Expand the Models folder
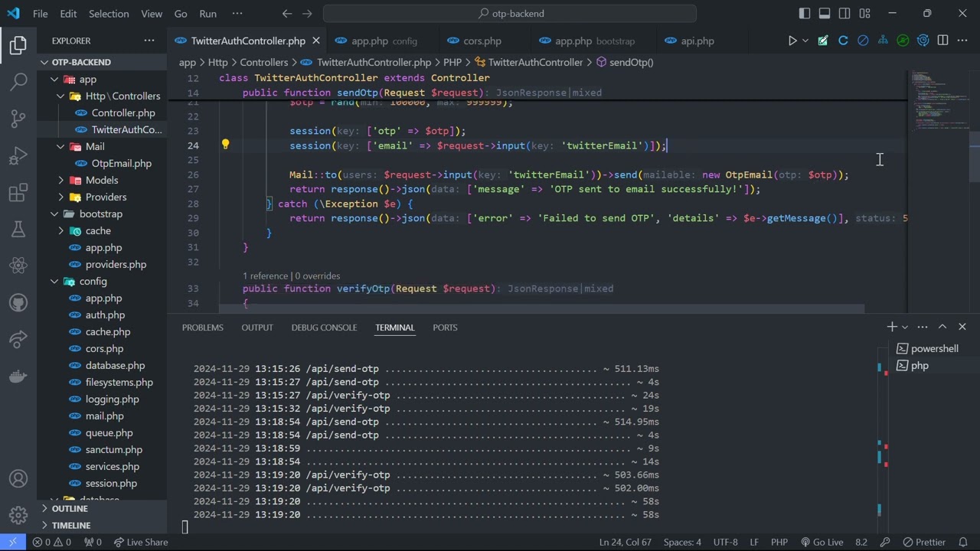 (x=61, y=180)
